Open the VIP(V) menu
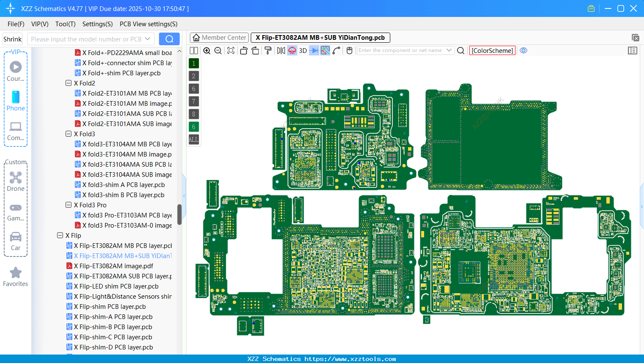This screenshot has width=644, height=363. coord(40,24)
